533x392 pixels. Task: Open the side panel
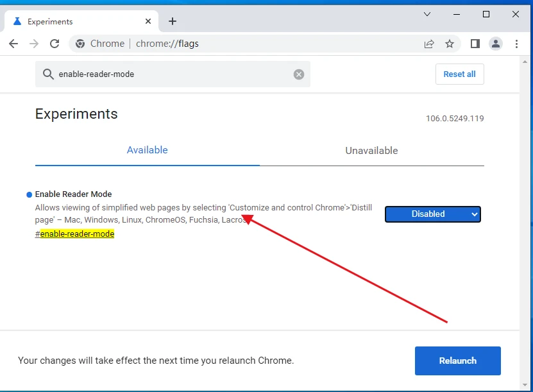click(x=475, y=44)
